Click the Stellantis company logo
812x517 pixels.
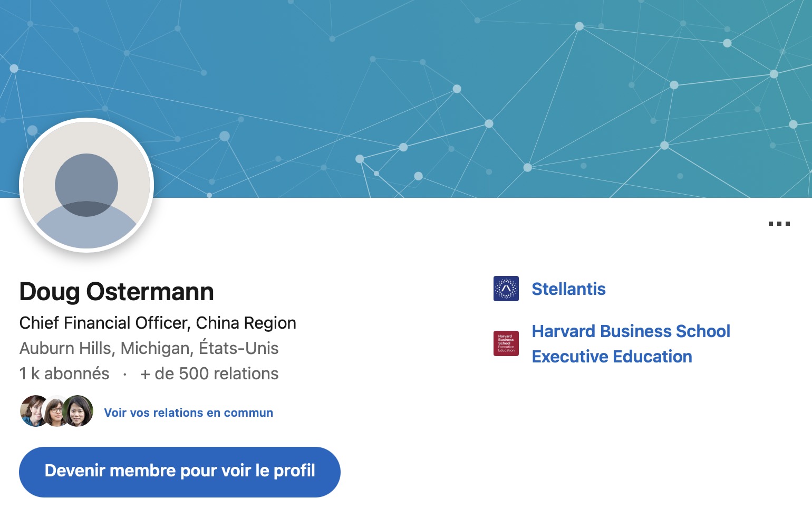(506, 289)
